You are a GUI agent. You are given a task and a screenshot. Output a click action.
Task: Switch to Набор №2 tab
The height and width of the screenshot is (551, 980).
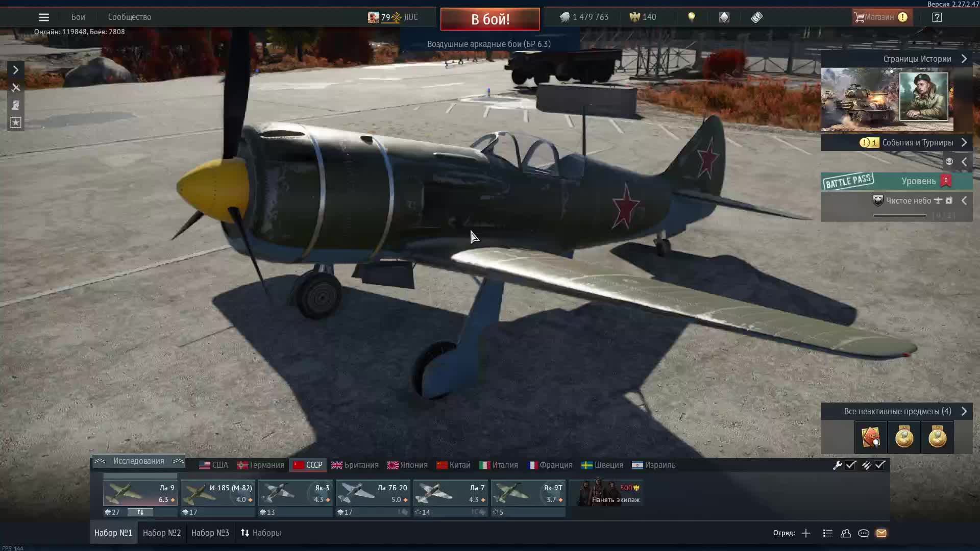(162, 533)
